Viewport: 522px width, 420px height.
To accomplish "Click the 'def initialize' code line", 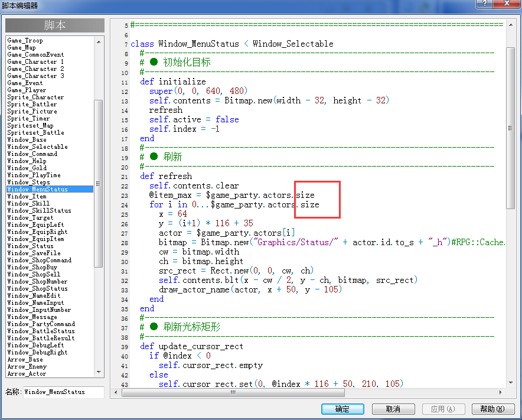I will 173,82.
